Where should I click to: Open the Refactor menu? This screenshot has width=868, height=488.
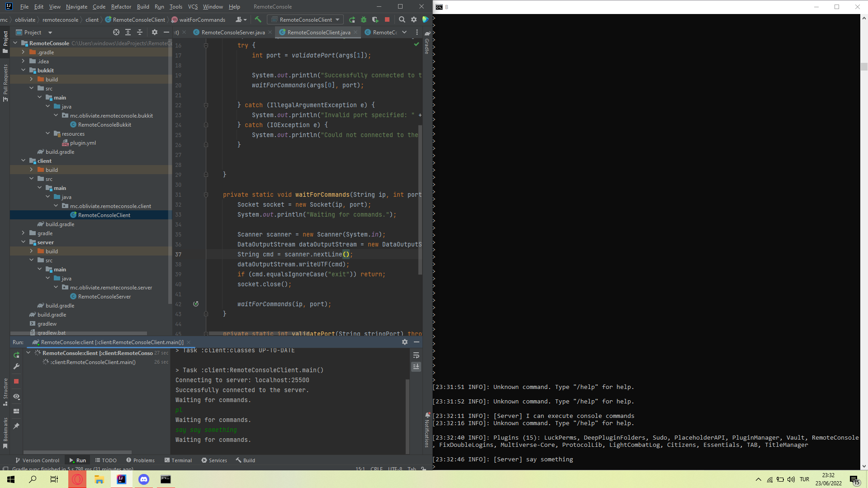[121, 6]
